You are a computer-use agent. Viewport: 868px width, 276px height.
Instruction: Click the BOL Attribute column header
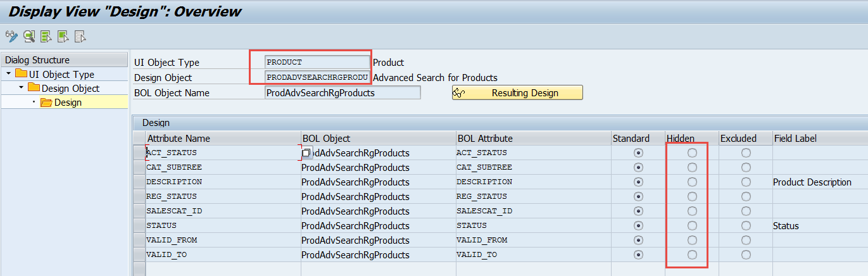(x=533, y=138)
